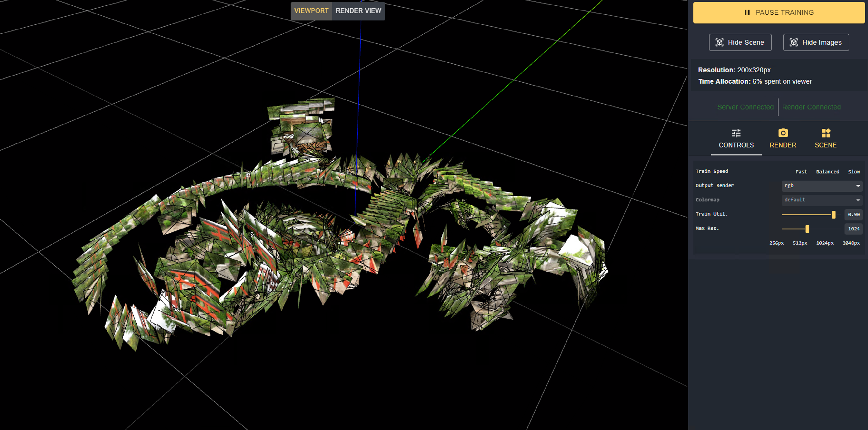868x430 pixels.
Task: Set Train Speed to Slow
Action: click(853, 172)
